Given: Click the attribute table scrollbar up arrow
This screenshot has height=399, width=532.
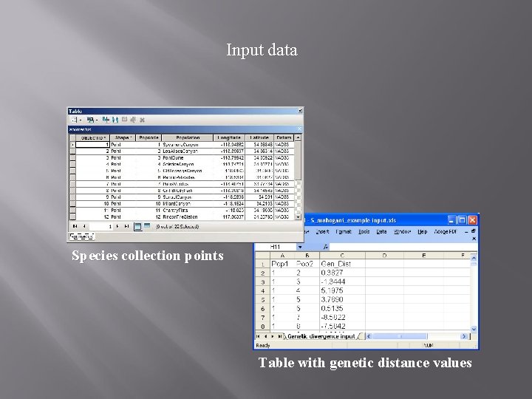Looking at the screenshot, I should 298,137.
